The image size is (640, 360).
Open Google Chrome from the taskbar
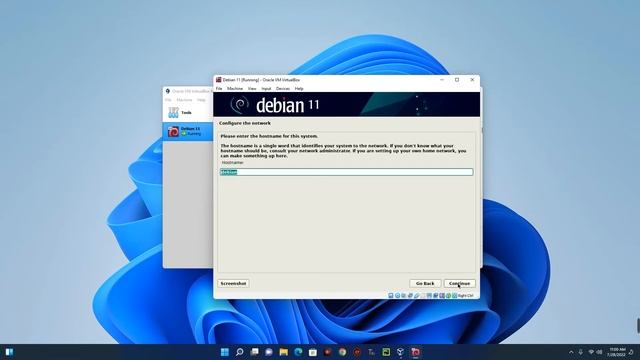342,352
